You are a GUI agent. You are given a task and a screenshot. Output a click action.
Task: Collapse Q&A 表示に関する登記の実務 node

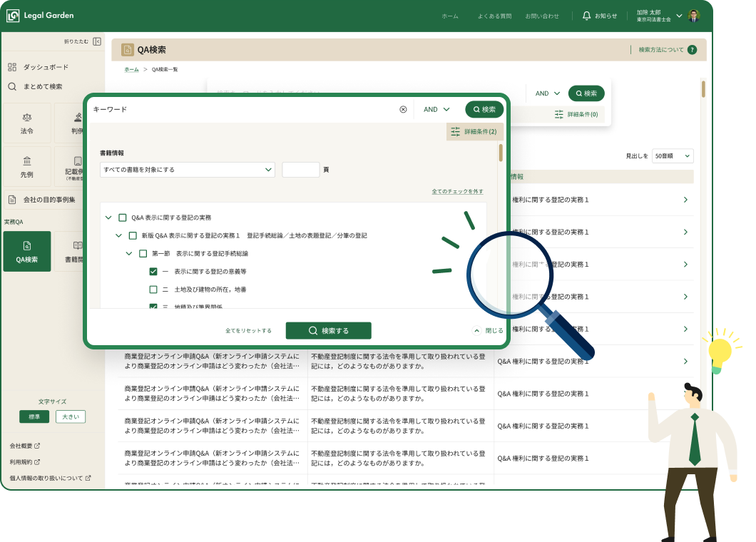click(108, 218)
